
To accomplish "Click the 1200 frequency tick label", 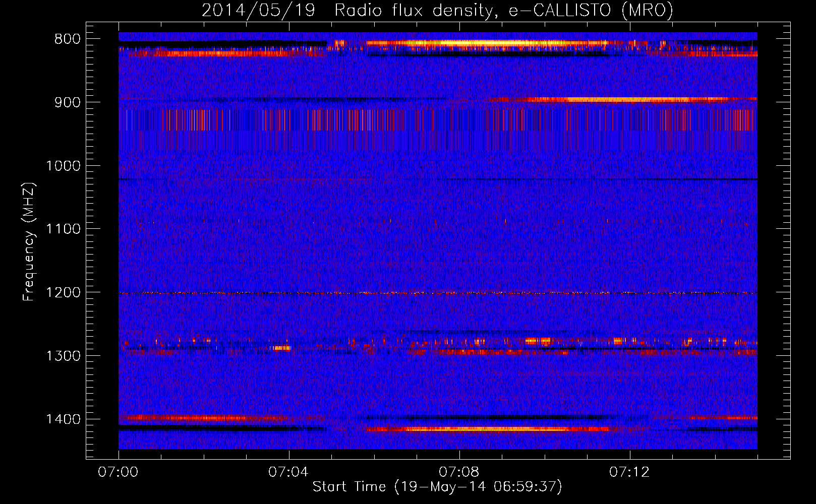I will pyautogui.click(x=63, y=292).
